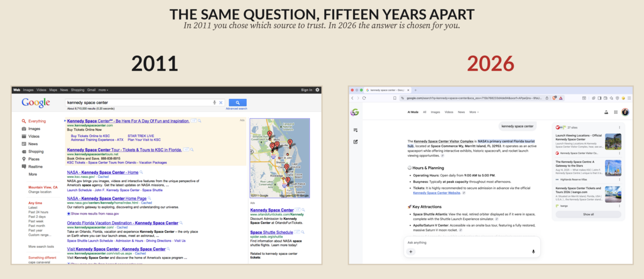Select the Realtime filter in 2011 sidebar
Image resolution: width=644 pixels, height=279 pixels.
[x=33, y=167]
